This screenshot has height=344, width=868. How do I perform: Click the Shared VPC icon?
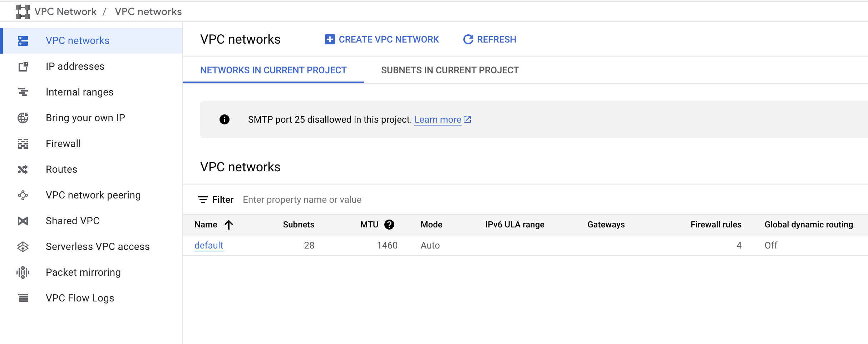[23, 221]
